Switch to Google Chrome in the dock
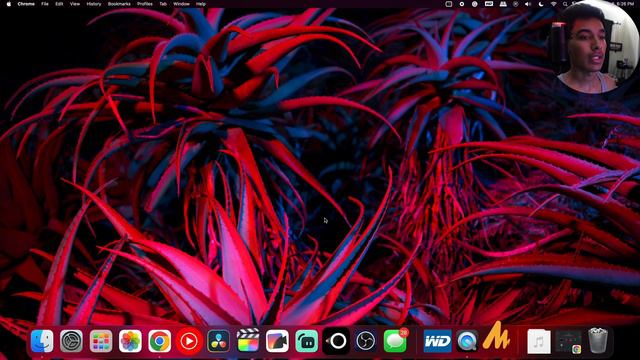The image size is (640, 360). pyautogui.click(x=160, y=340)
